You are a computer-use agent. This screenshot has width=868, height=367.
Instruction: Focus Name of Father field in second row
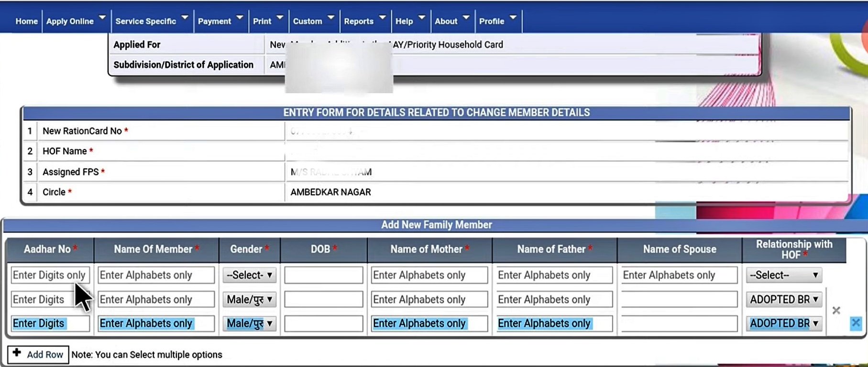pos(554,300)
